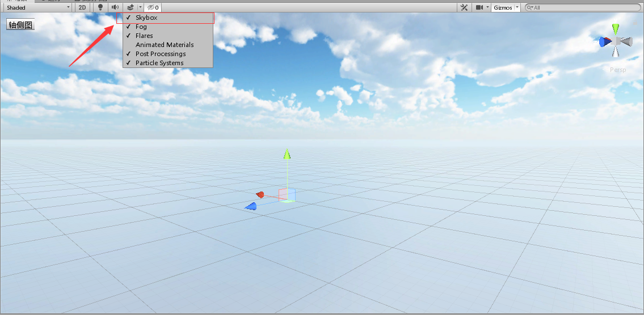Open the Gizmos dropdown arrow
644x315 pixels.
517,7
